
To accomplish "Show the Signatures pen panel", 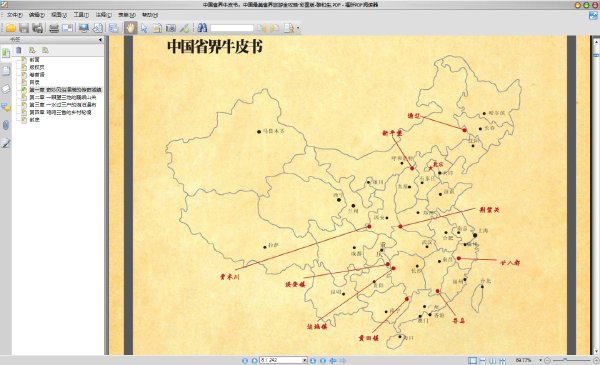I will (x=6, y=143).
